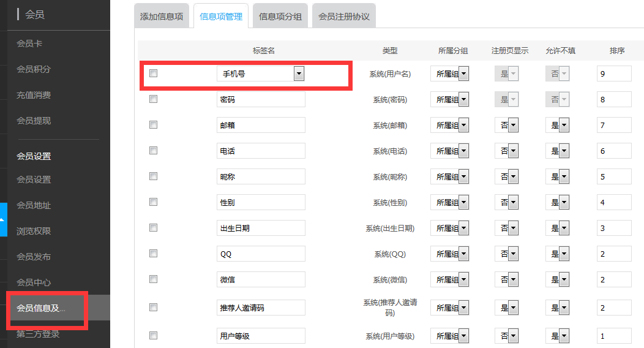
Task: Open the 手机号 label name dropdown
Action: (260, 74)
